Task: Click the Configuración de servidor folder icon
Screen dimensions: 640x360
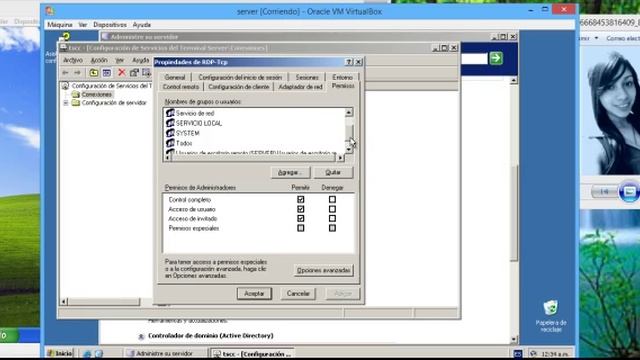Action: click(76, 102)
